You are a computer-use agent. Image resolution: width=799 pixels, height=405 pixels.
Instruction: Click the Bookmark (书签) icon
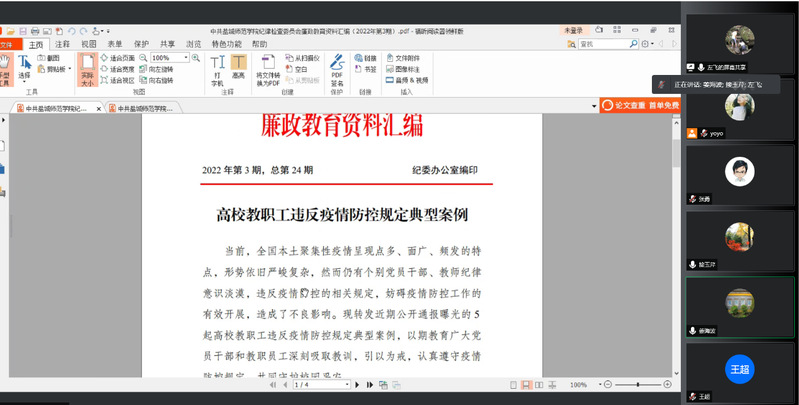(360, 69)
